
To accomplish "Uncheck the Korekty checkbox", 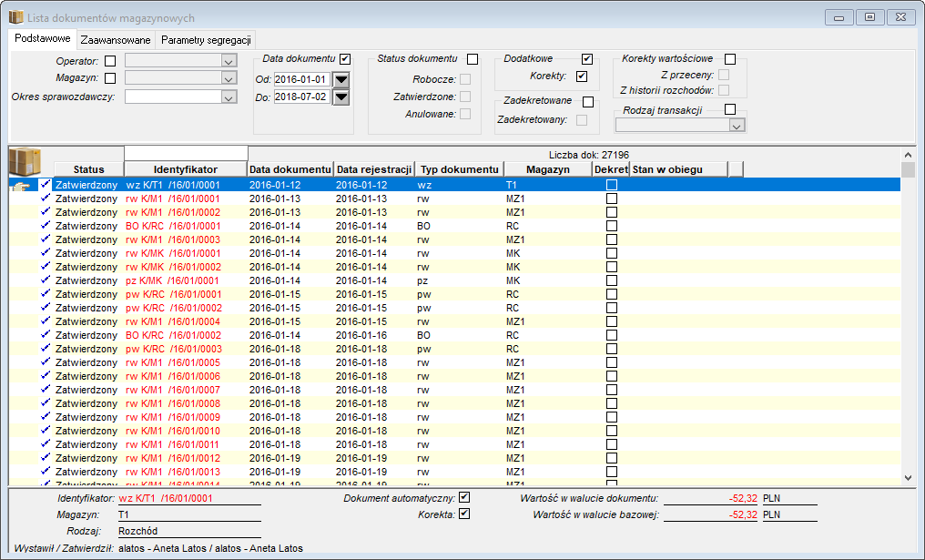I will pos(582,76).
